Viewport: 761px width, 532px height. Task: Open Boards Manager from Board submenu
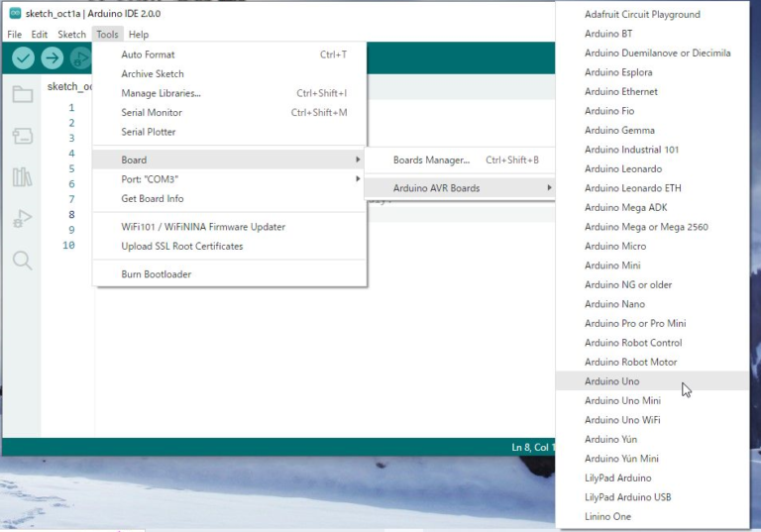point(460,160)
